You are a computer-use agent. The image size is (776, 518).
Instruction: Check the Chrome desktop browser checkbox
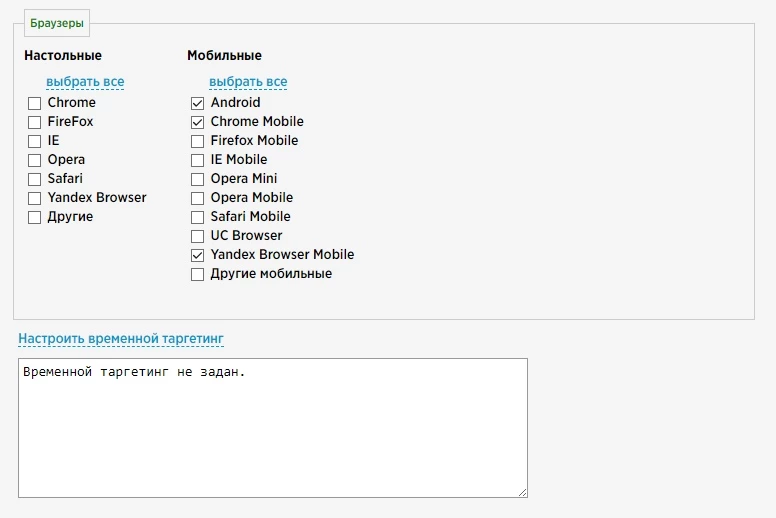34,103
